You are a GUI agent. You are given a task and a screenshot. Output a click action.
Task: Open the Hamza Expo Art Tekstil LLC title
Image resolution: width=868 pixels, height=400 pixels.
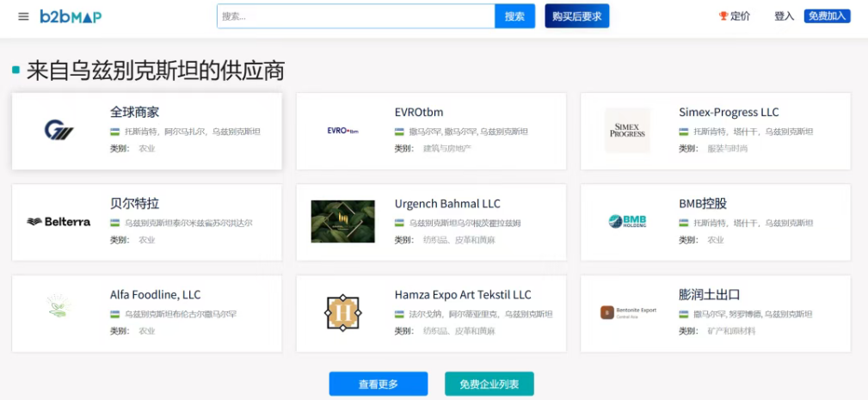(x=463, y=295)
